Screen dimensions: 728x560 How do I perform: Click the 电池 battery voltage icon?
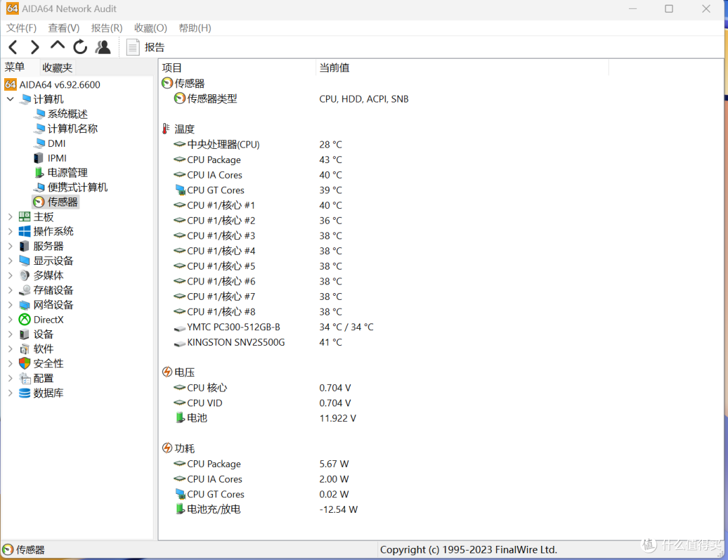[x=180, y=417]
